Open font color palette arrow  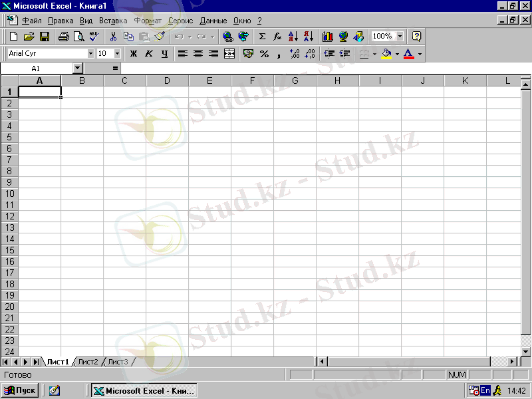point(420,54)
